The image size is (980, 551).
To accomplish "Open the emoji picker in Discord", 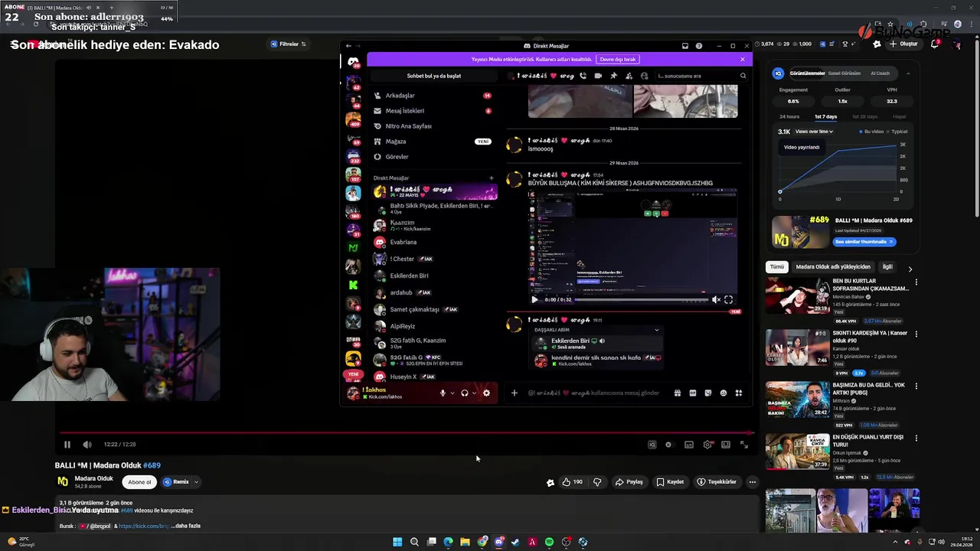I will (724, 393).
